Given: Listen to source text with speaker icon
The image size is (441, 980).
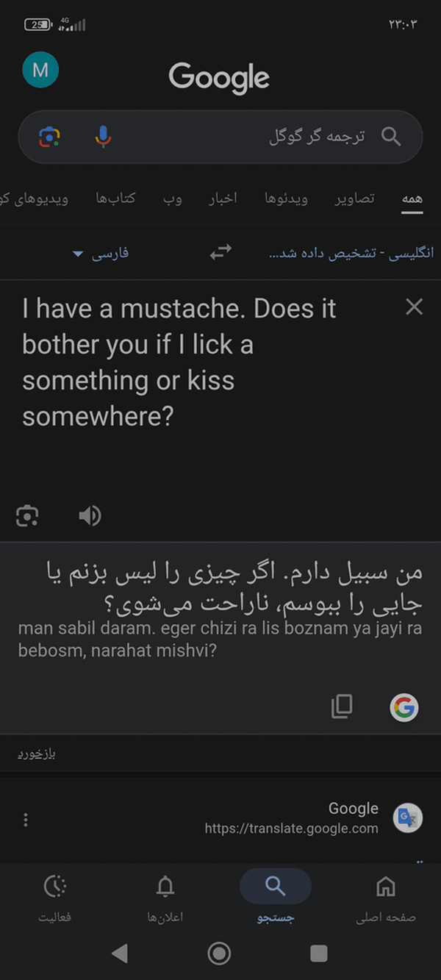Looking at the screenshot, I should 90,516.
